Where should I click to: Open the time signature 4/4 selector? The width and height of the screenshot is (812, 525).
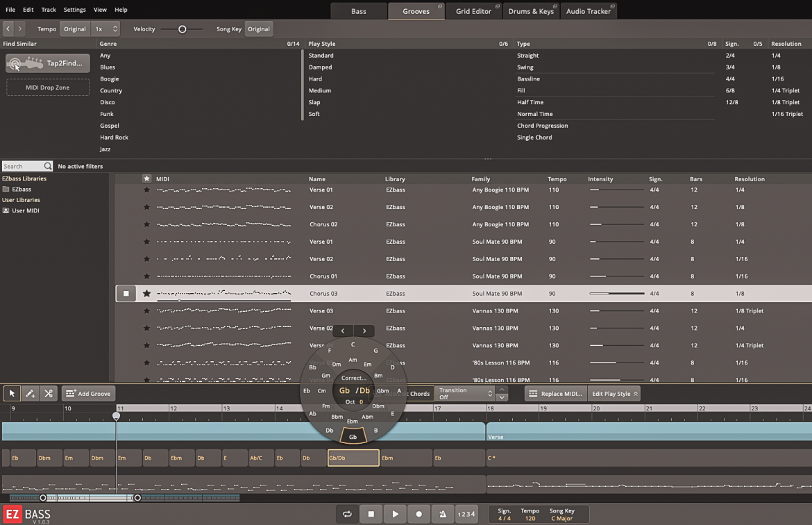pos(505,515)
